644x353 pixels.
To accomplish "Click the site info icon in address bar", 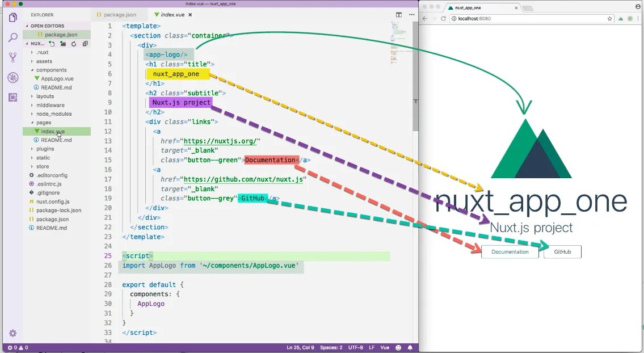I will 454,19.
